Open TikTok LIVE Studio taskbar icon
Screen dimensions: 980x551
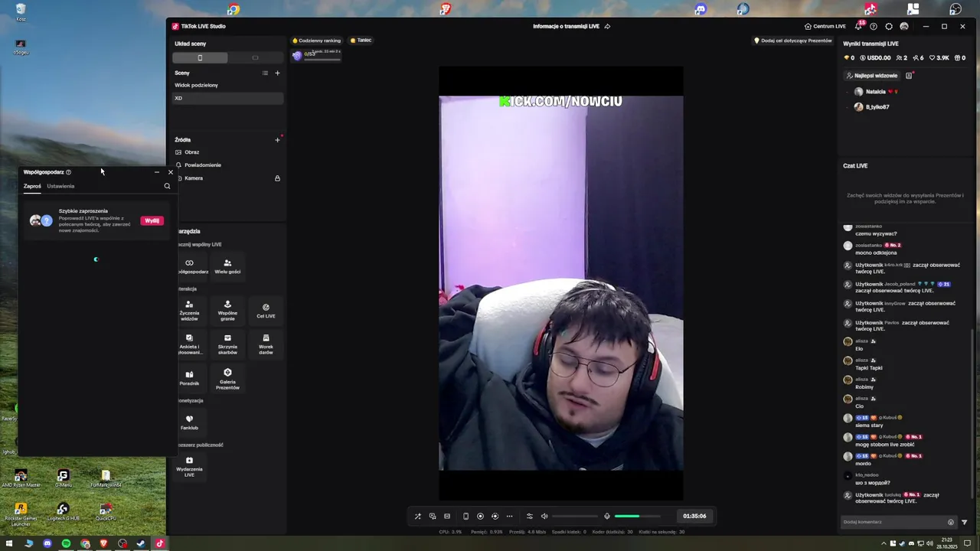160,543
